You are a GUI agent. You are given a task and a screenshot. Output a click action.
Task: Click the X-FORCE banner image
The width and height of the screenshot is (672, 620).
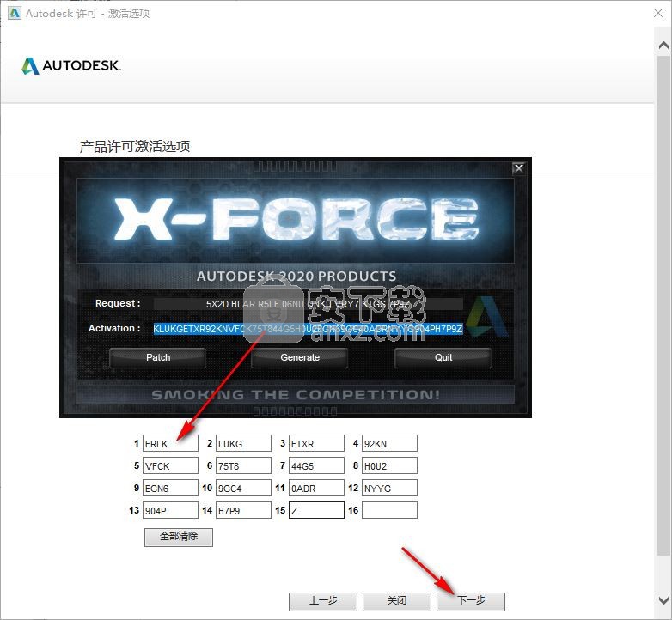click(296, 220)
